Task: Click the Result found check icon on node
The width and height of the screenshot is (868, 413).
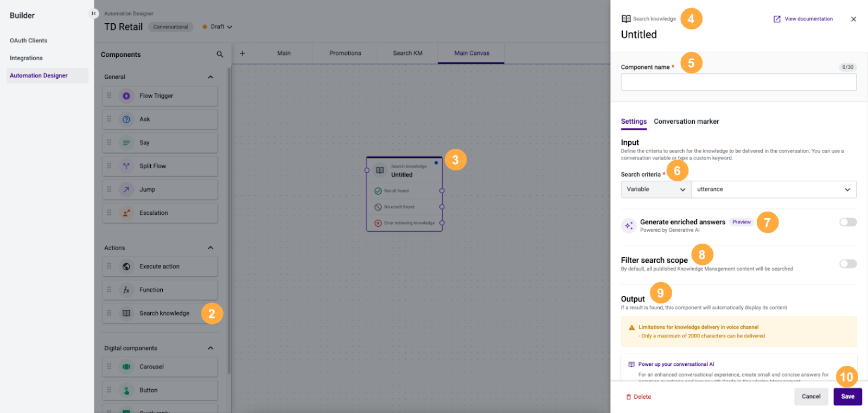Action: [378, 191]
